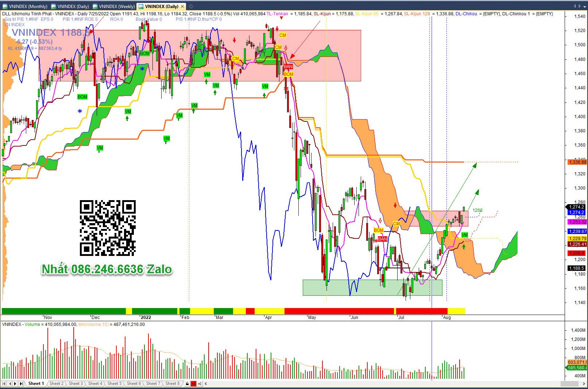Click the orange 1,336.88 price label
The image size is (588, 389).
coord(577,162)
